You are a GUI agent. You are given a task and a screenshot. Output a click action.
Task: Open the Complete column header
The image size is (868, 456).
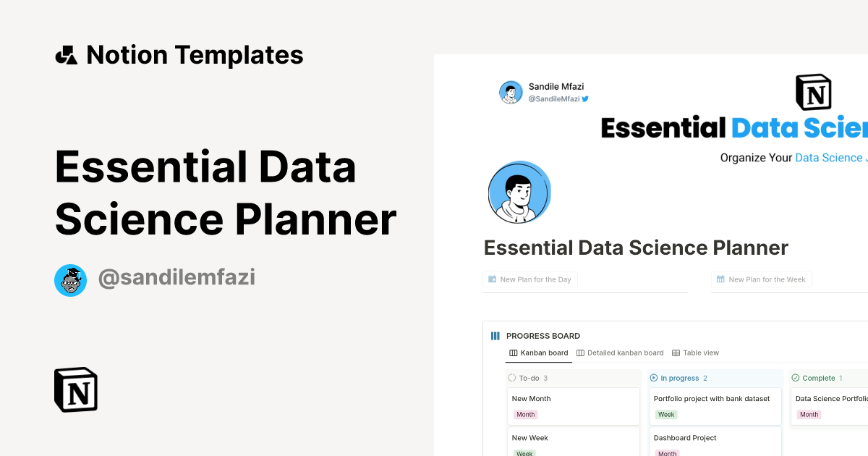click(x=817, y=378)
